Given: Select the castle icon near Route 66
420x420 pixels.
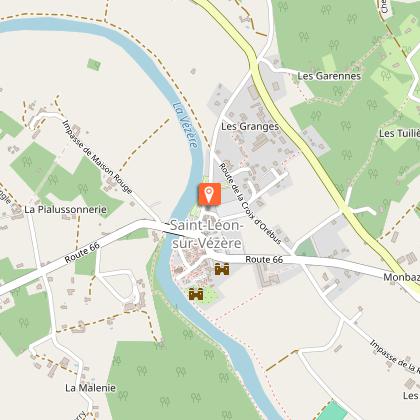Looking at the screenshot, I should [222, 269].
